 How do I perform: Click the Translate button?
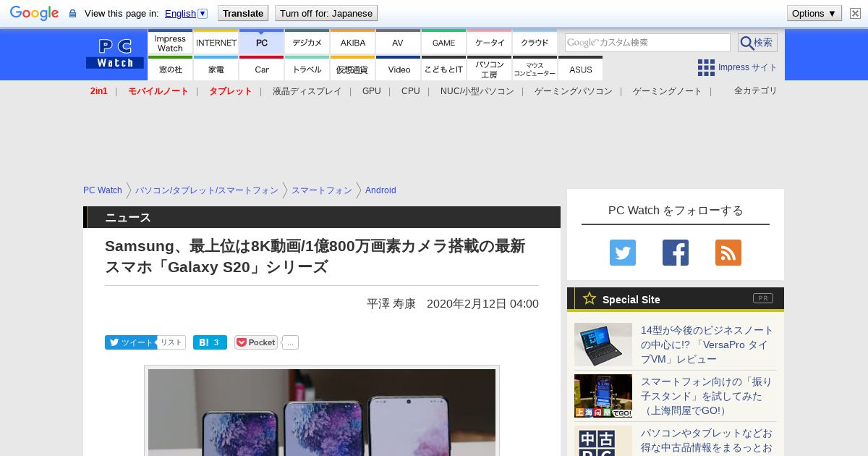click(x=243, y=13)
